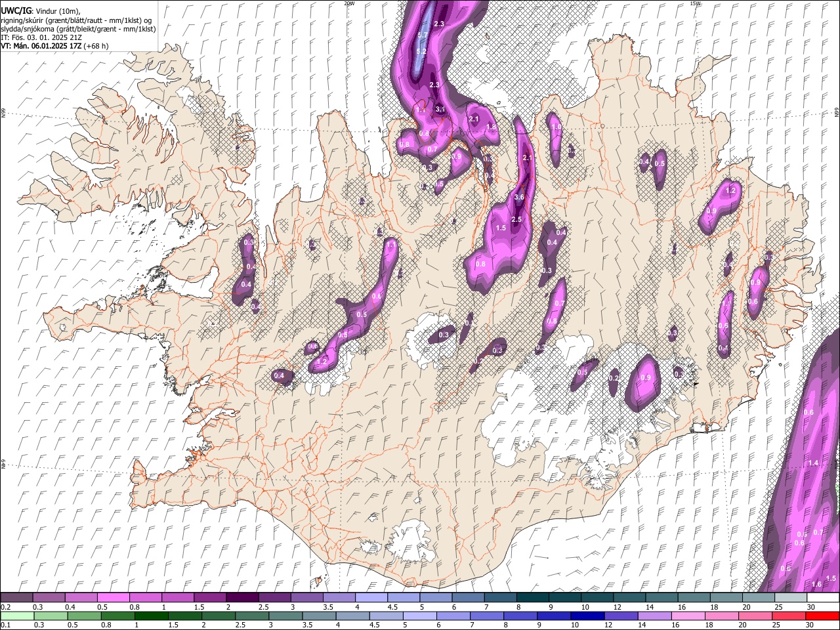Click the '1.4' value in the offshore band
This screenshot has height=630, width=840.
[x=813, y=463]
